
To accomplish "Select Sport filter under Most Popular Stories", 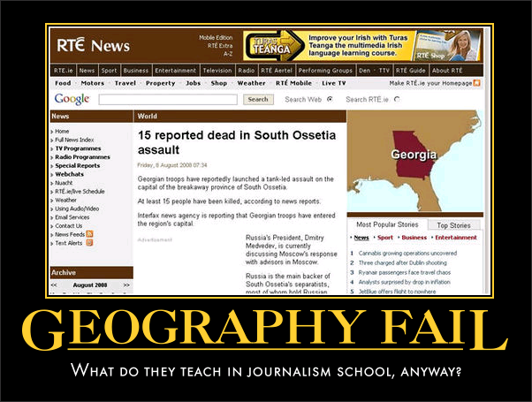I will 385,238.
